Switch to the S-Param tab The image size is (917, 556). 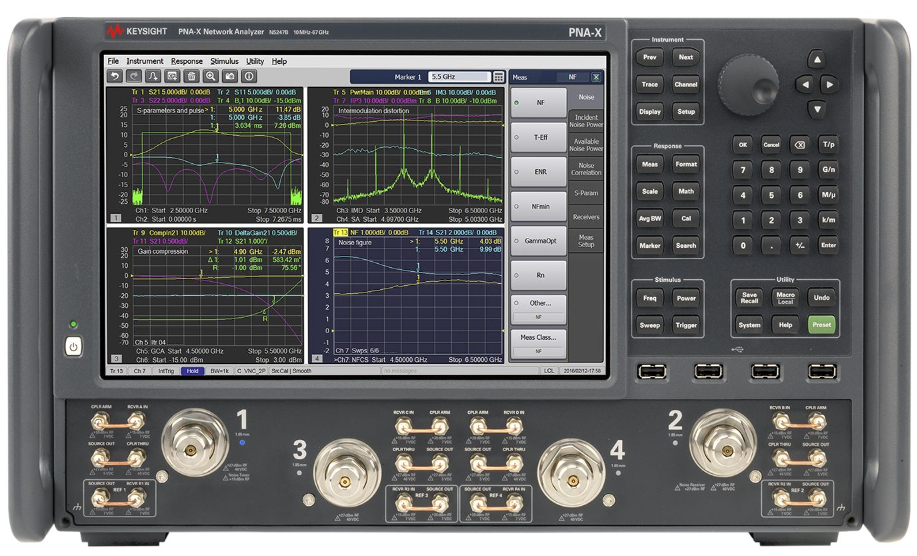[586, 192]
